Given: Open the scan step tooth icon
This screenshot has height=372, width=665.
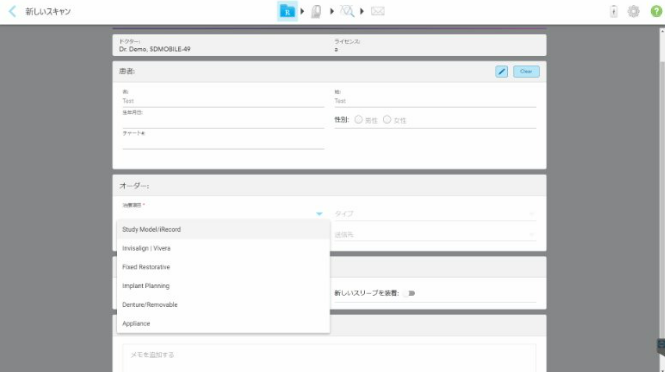Looking at the screenshot, I should tap(316, 11).
